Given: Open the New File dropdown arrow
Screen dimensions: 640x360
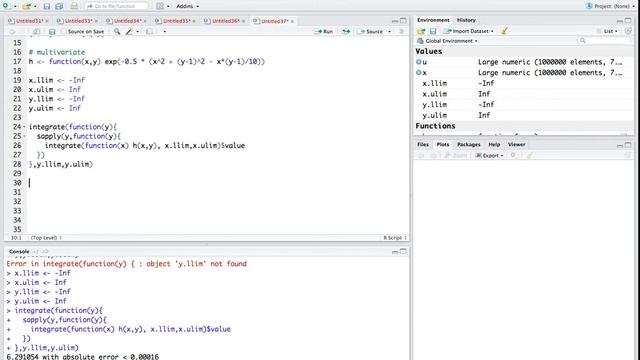Looking at the screenshot, I should pos(15,7).
